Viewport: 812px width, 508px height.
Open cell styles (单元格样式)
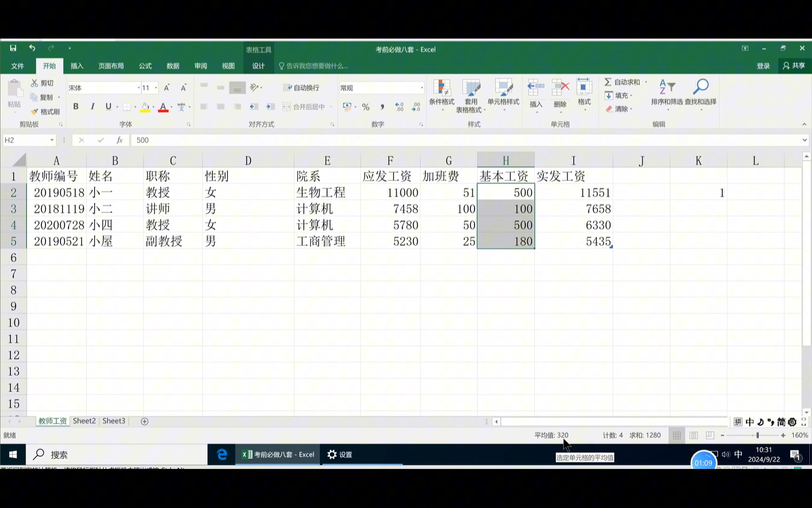pyautogui.click(x=503, y=95)
